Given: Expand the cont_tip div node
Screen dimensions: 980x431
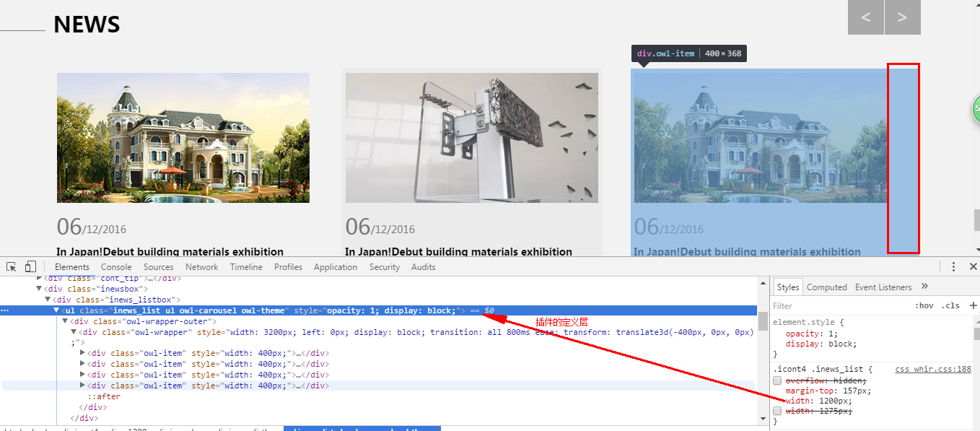Looking at the screenshot, I should coord(39,278).
